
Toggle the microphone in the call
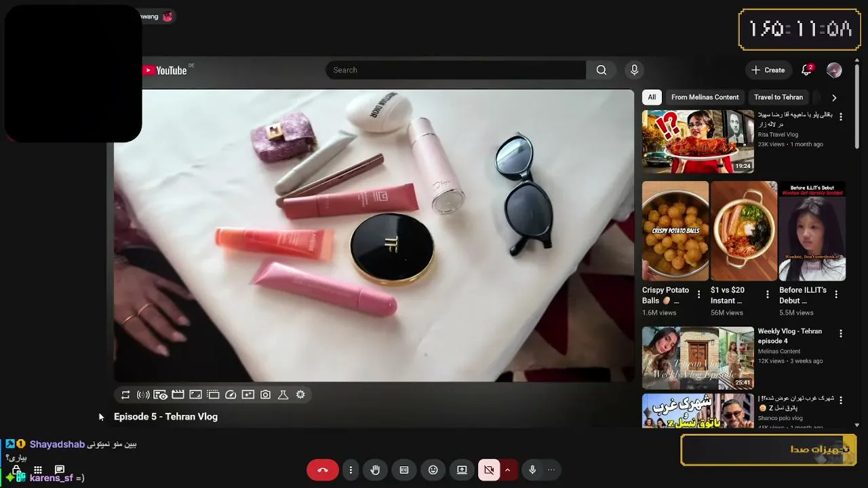click(532, 470)
